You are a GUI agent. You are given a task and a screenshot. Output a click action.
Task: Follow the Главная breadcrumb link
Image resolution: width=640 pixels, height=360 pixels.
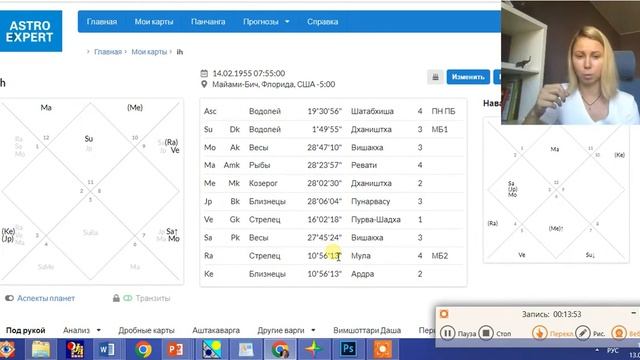click(x=108, y=52)
